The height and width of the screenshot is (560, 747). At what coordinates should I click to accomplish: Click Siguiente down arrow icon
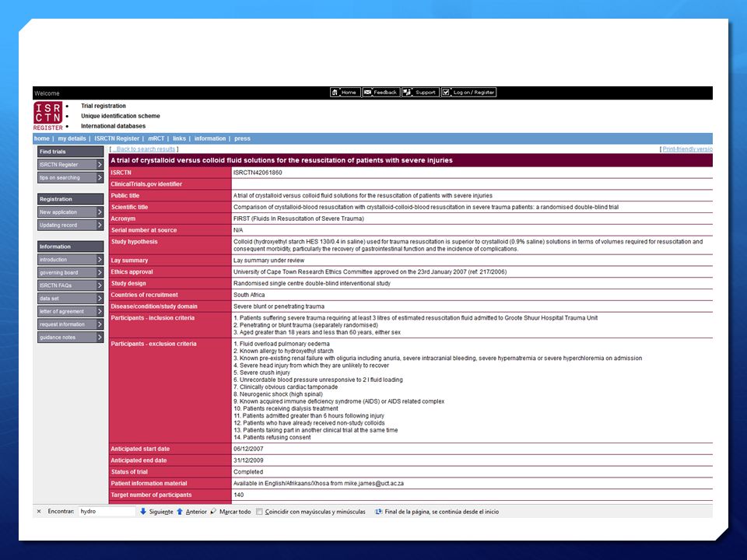[x=143, y=512]
